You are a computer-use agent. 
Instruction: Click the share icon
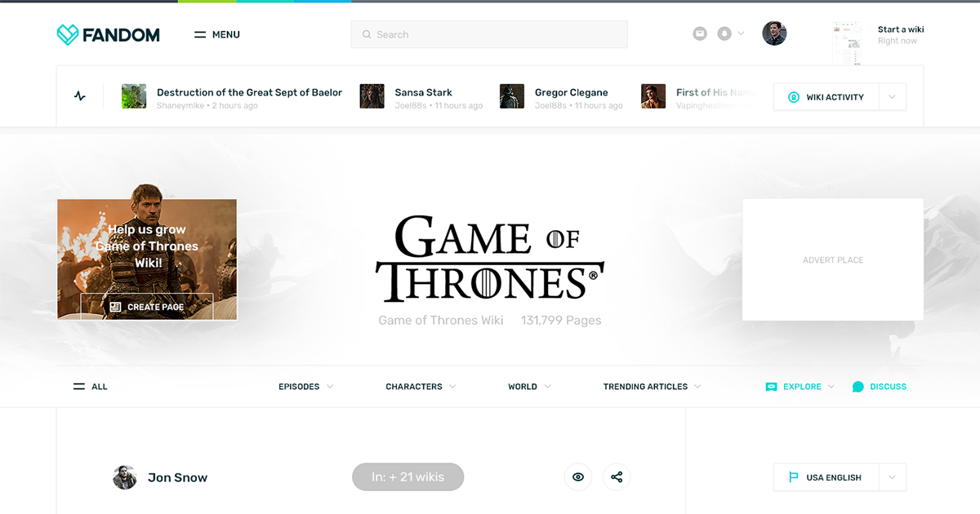coord(617,477)
